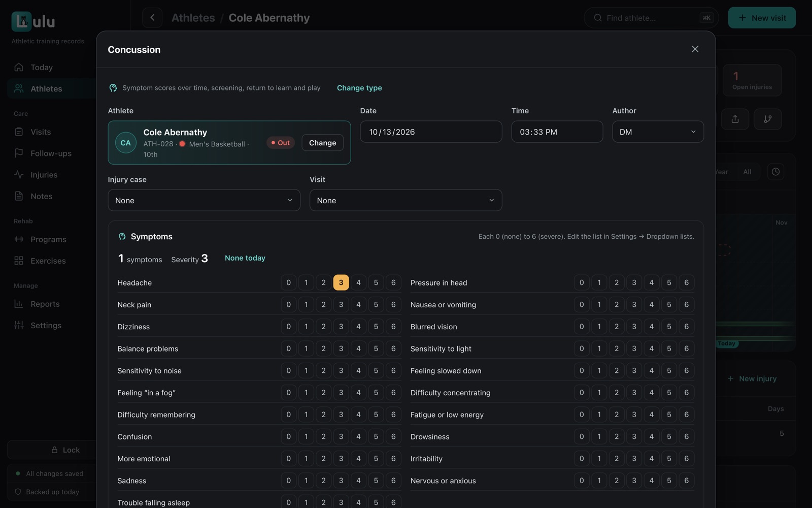
Task: Open the Injury case dropdown
Action: (204, 200)
